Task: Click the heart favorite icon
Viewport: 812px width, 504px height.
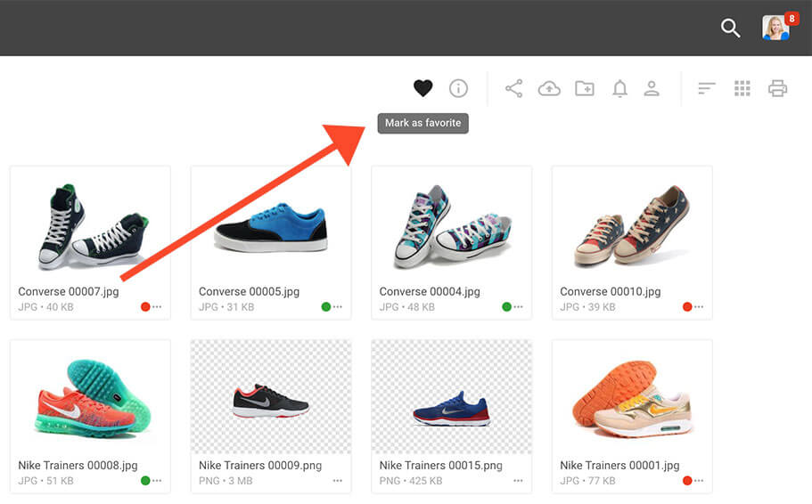Action: (x=422, y=88)
